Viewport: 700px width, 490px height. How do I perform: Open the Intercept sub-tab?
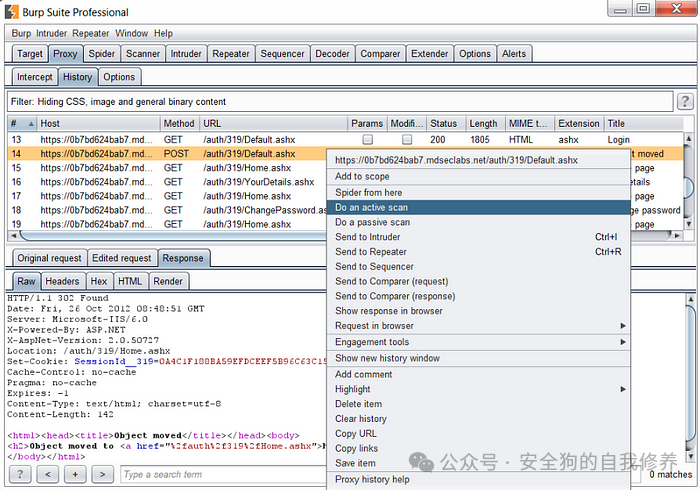point(34,77)
